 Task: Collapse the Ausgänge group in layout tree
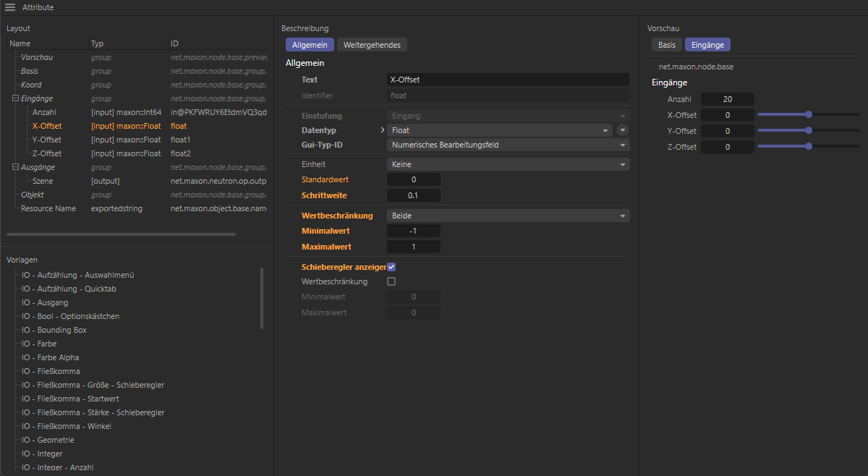coord(15,167)
